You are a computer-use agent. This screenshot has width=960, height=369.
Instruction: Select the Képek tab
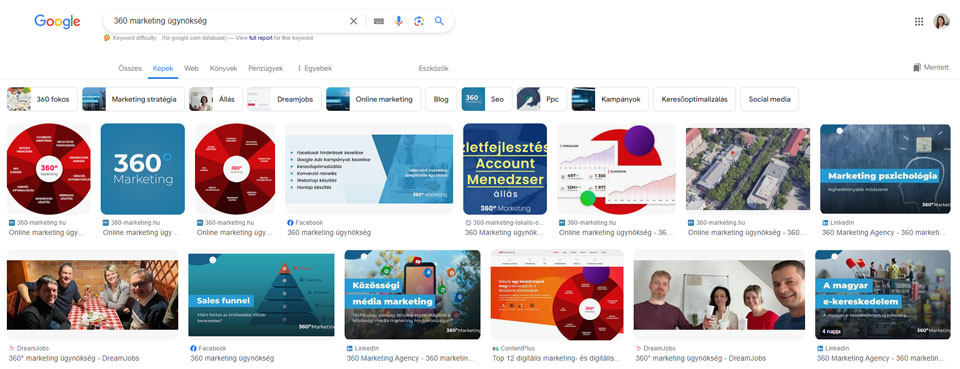[x=163, y=69]
